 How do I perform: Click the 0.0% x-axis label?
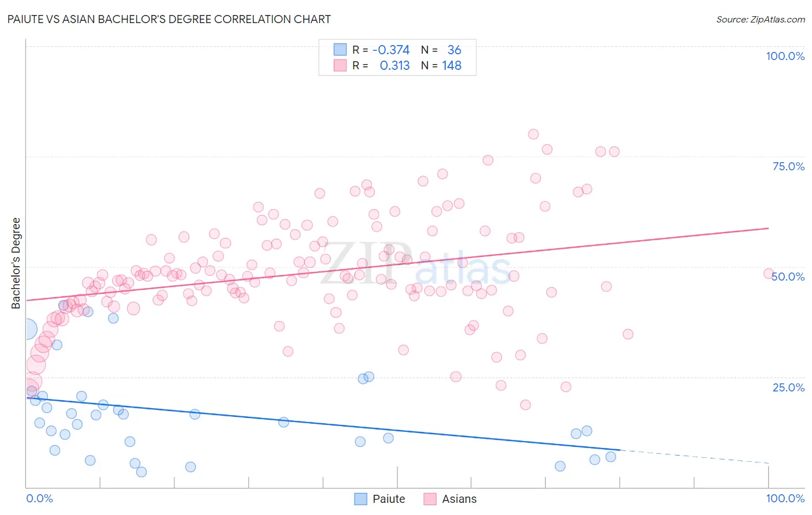[x=40, y=498]
